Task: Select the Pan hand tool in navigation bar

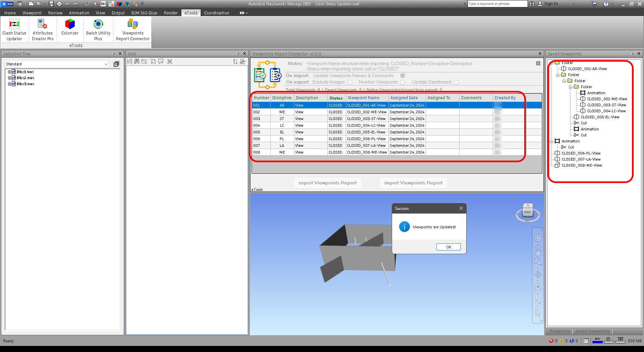Action: 538,251
